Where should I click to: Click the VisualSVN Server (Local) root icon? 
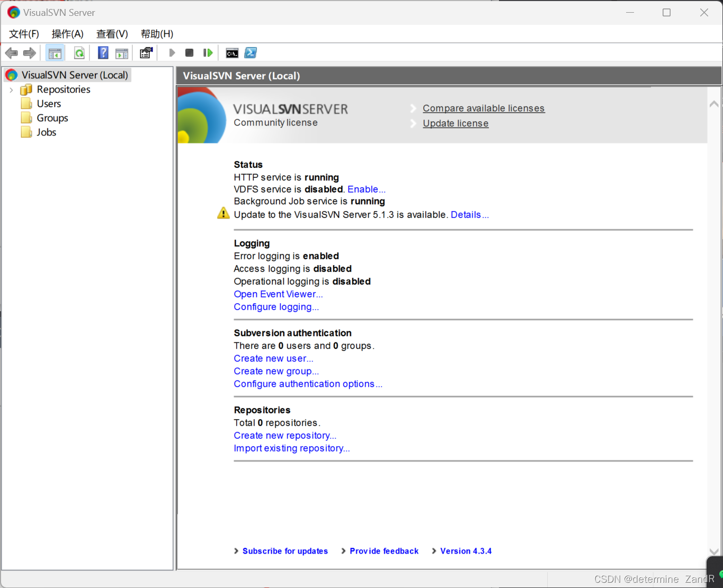pos(12,75)
